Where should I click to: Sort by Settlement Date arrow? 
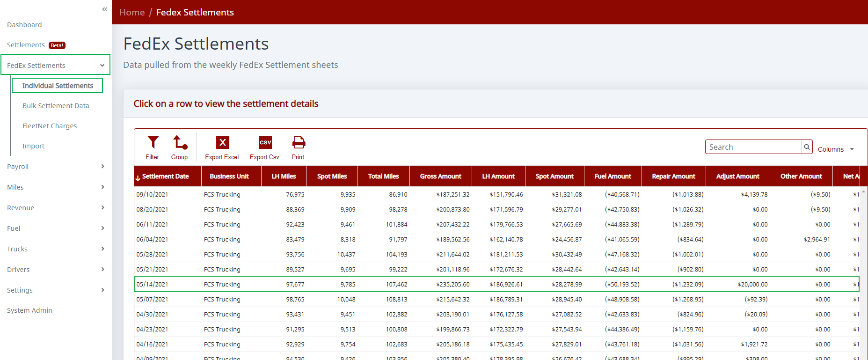pyautogui.click(x=138, y=178)
